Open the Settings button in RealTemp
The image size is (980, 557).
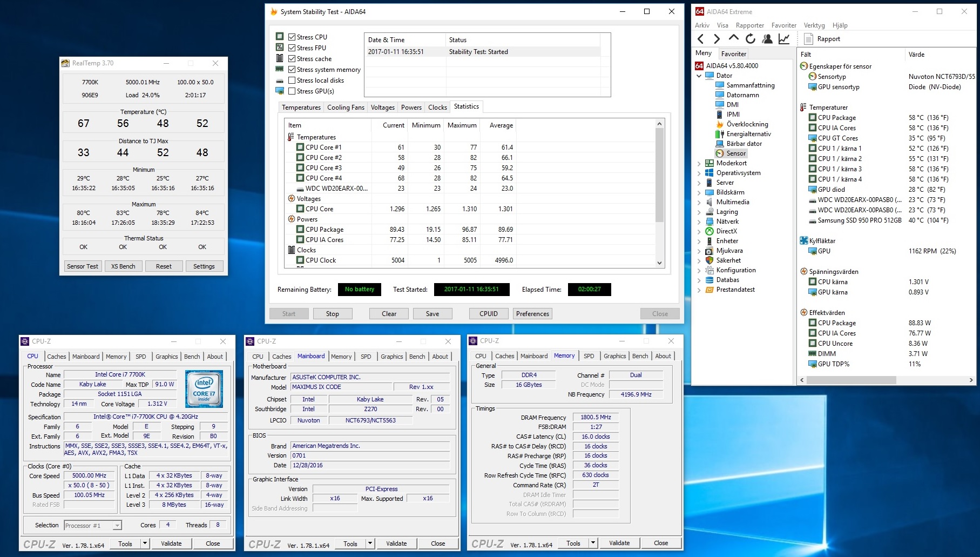[204, 266]
